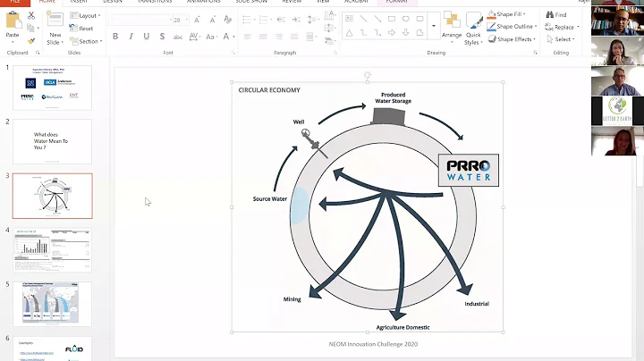644x361 pixels.
Task: Align text left
Action: tap(248, 37)
